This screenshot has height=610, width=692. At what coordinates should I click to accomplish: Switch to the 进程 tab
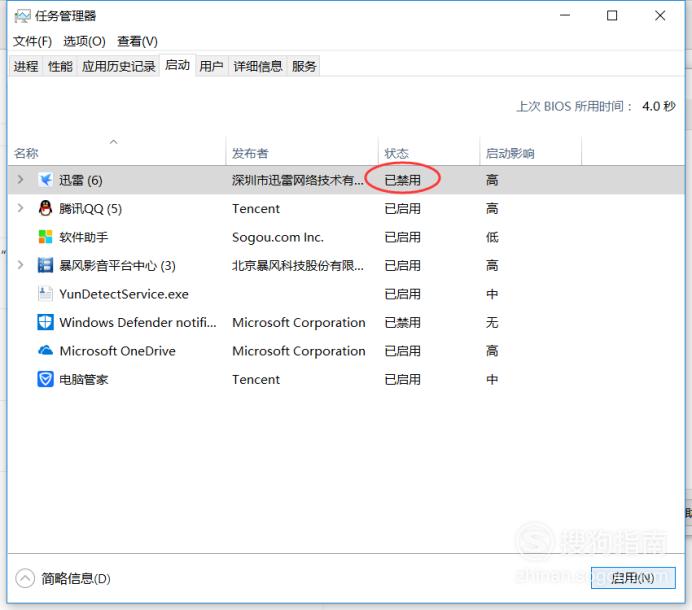pyautogui.click(x=26, y=66)
